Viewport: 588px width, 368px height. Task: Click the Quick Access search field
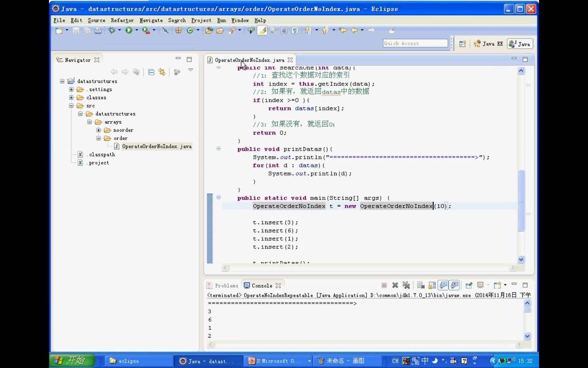[415, 43]
